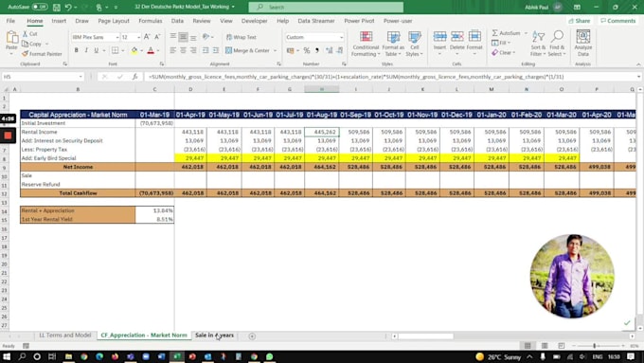Switch to the Power Pivot tab
Viewport: 644px width, 363px height.
[x=359, y=21]
